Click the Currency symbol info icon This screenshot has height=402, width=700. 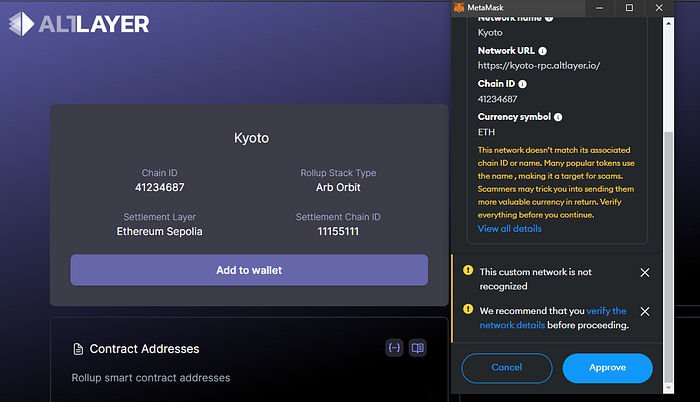(x=558, y=117)
